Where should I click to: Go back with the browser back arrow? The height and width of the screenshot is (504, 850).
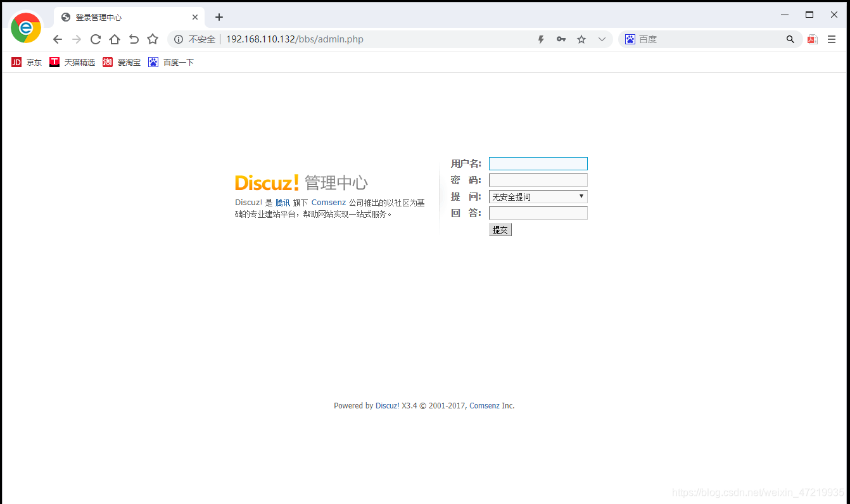[58, 39]
